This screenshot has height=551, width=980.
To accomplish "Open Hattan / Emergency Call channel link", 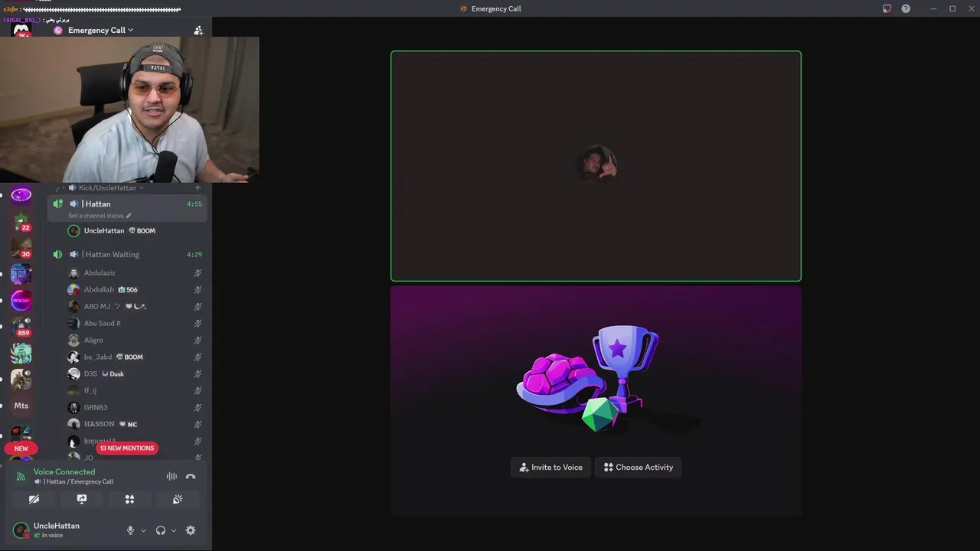I will (x=73, y=481).
